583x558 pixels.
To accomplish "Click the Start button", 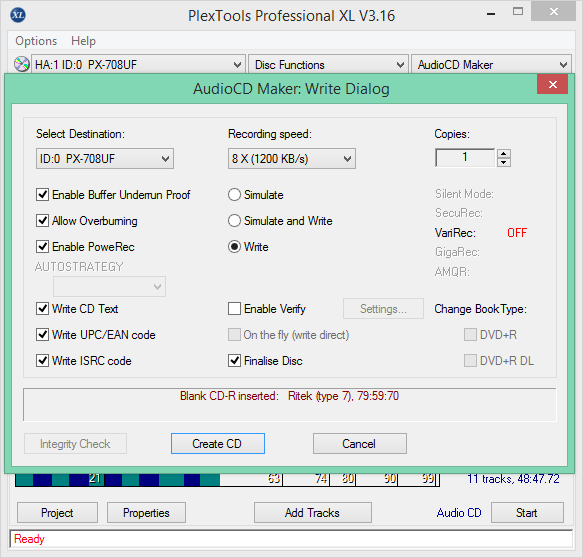I will pos(527,513).
